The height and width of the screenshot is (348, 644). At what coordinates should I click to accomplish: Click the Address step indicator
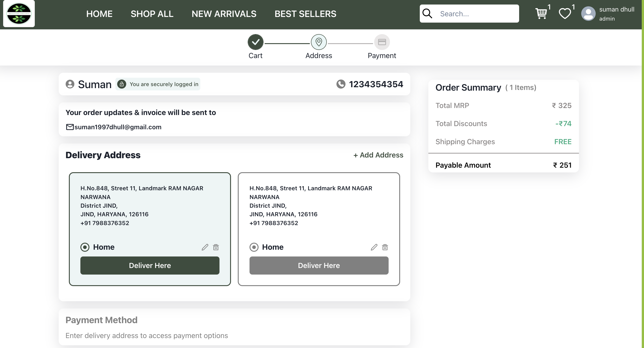coord(319,42)
